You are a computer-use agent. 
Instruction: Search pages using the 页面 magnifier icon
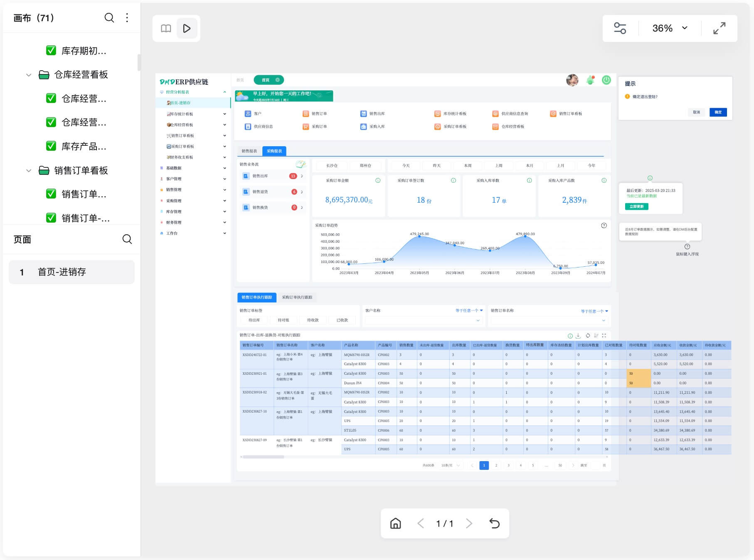coord(127,239)
